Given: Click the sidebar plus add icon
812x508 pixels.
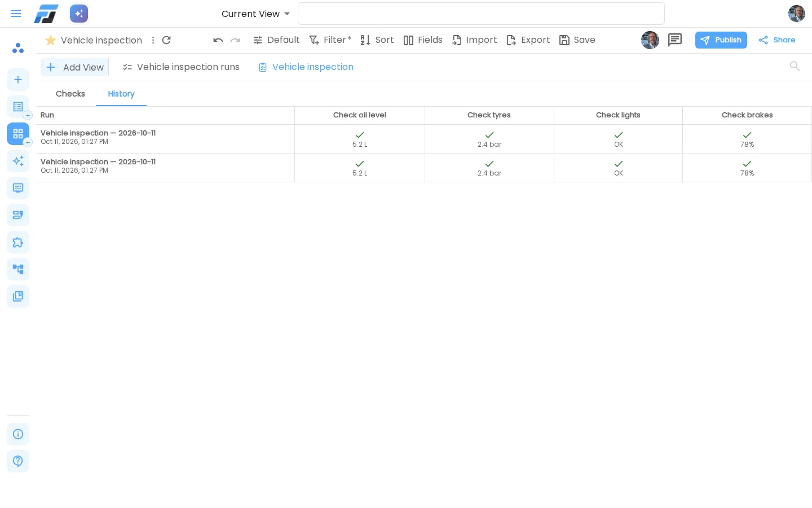Looking at the screenshot, I should (18, 80).
